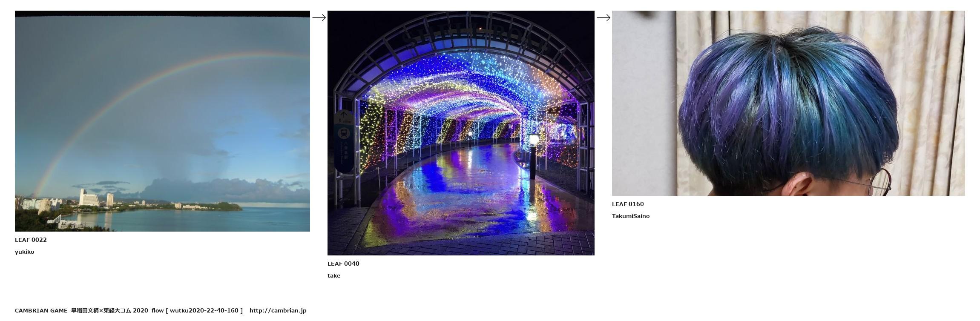Screen dimensions: 980x321
Task: Open the rainbow over bay photo
Action: (x=162, y=121)
